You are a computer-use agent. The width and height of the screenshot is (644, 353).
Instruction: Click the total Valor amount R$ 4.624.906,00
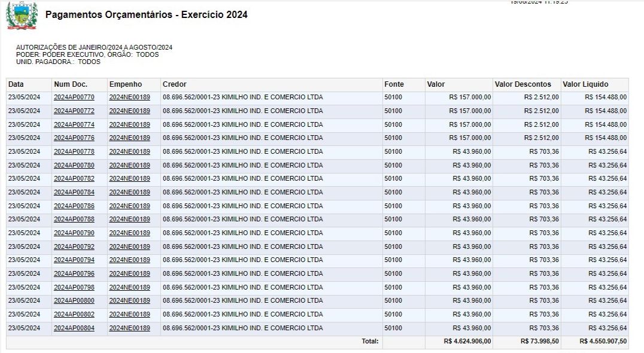(467, 341)
